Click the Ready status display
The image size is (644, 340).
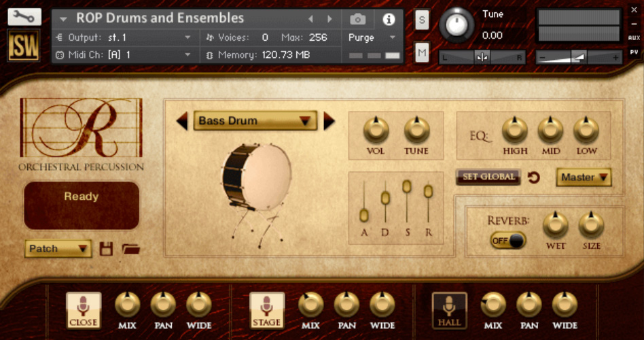[x=82, y=205]
